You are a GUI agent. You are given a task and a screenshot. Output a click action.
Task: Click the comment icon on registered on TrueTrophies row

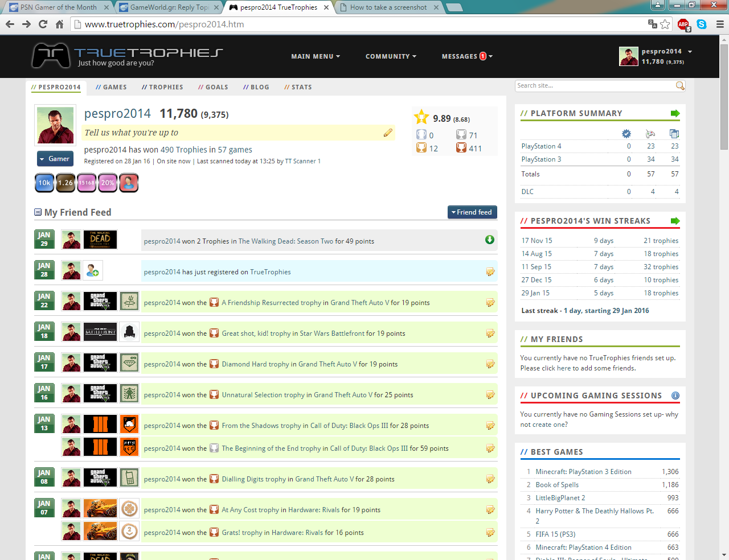[490, 272]
